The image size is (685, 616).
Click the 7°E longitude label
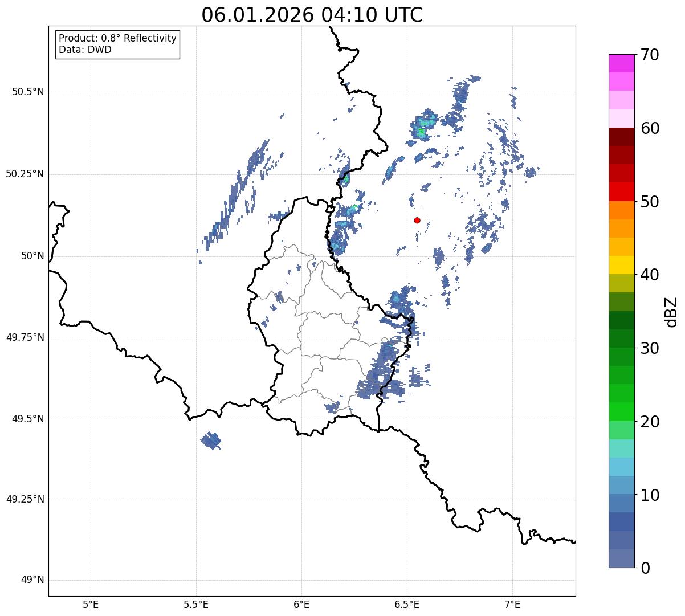(x=512, y=604)
